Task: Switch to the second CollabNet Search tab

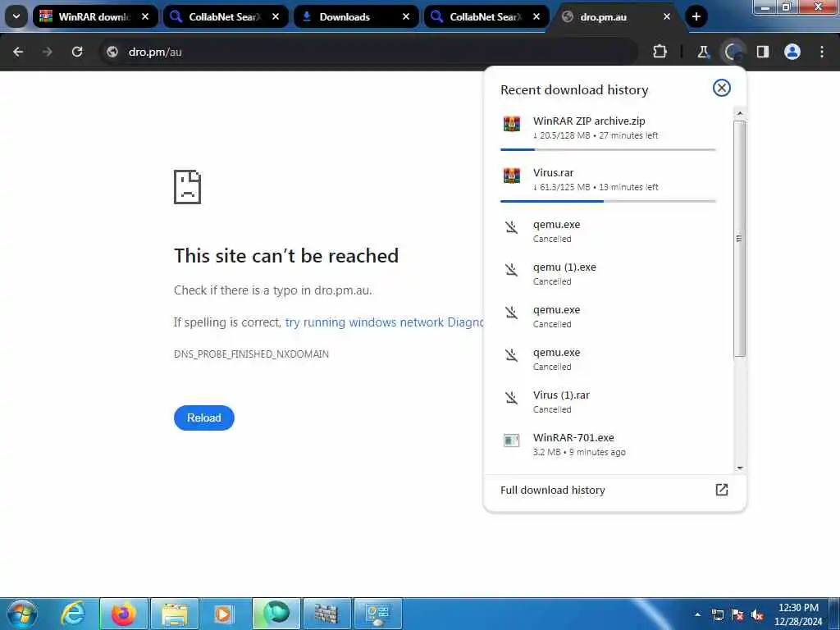Action: (486, 16)
